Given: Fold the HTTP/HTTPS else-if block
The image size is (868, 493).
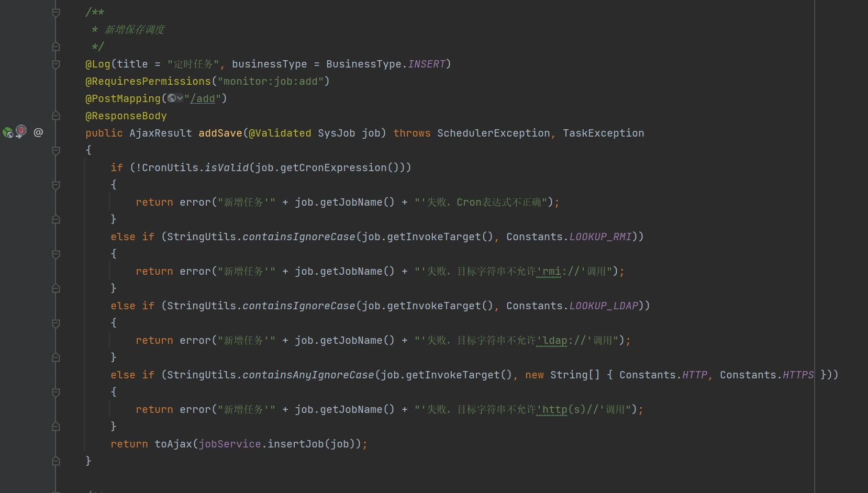Looking at the screenshot, I should 56,393.
